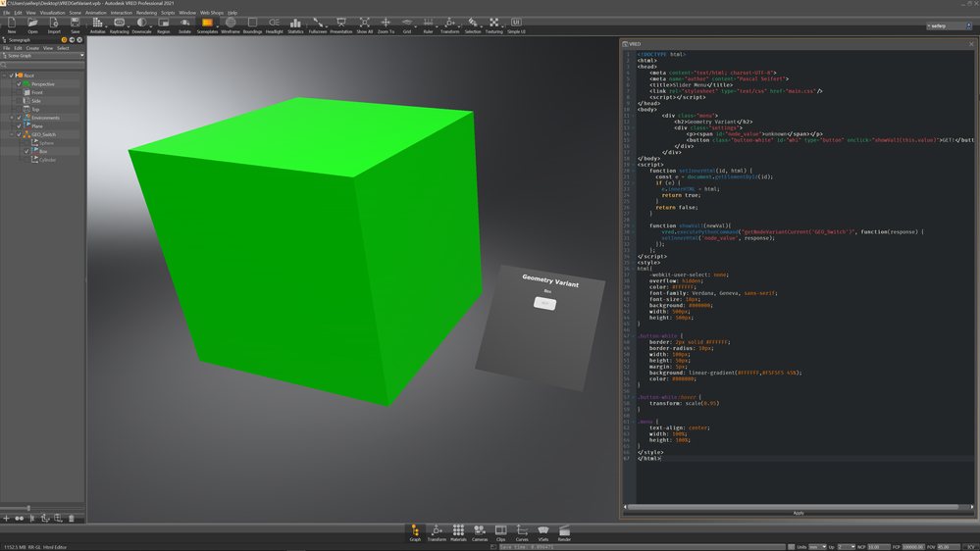Click the Show All icon

click(364, 24)
